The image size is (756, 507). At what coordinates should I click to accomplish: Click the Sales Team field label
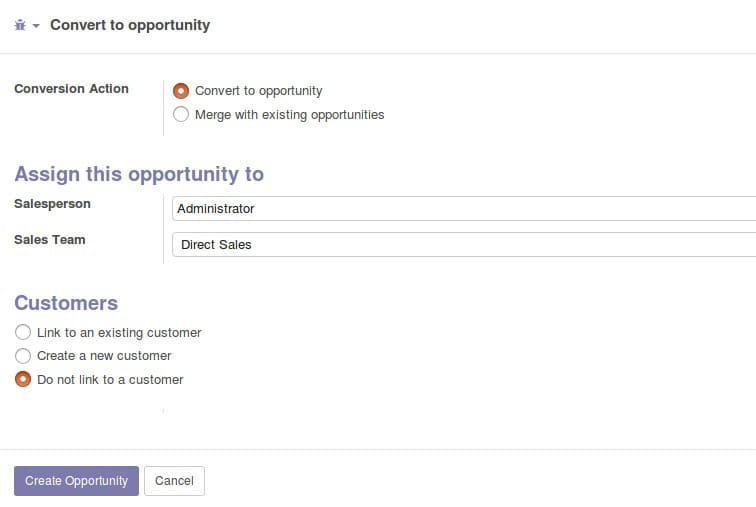[50, 240]
